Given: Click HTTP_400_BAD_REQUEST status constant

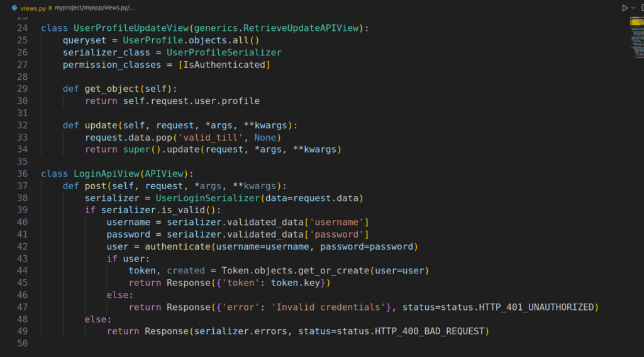Looking at the screenshot, I should 431,331.
